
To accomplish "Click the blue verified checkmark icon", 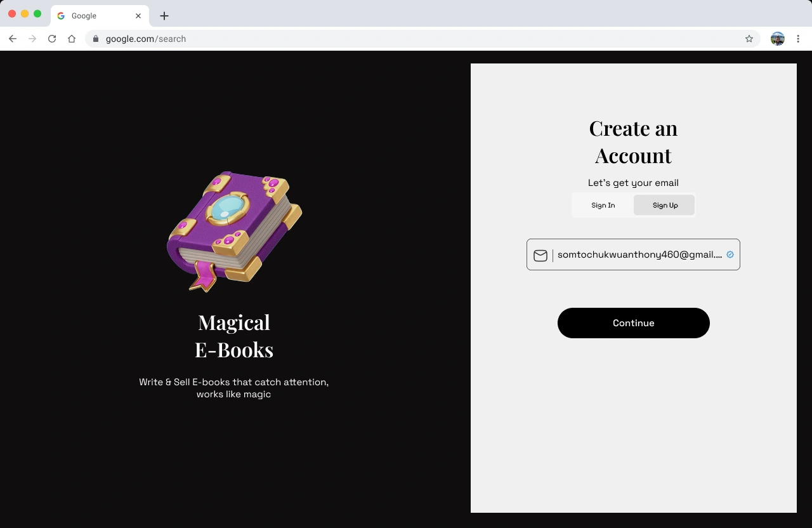I will pyautogui.click(x=730, y=254).
